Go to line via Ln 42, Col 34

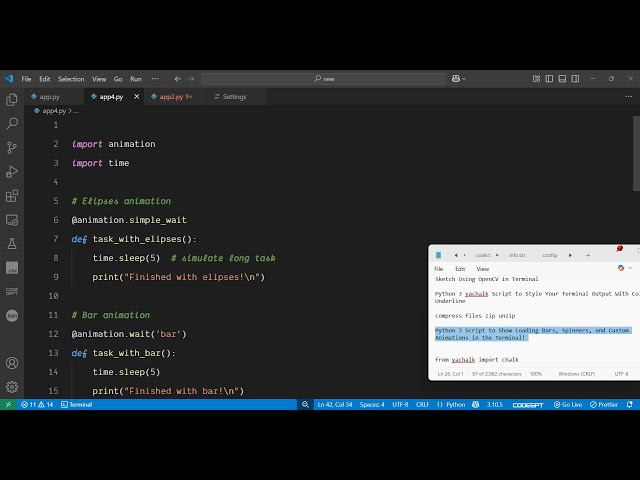pyautogui.click(x=335, y=404)
